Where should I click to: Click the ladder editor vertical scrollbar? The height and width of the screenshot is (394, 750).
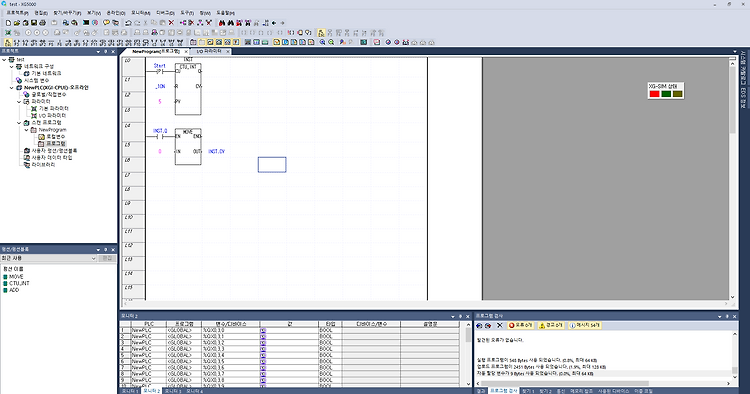pos(732,179)
